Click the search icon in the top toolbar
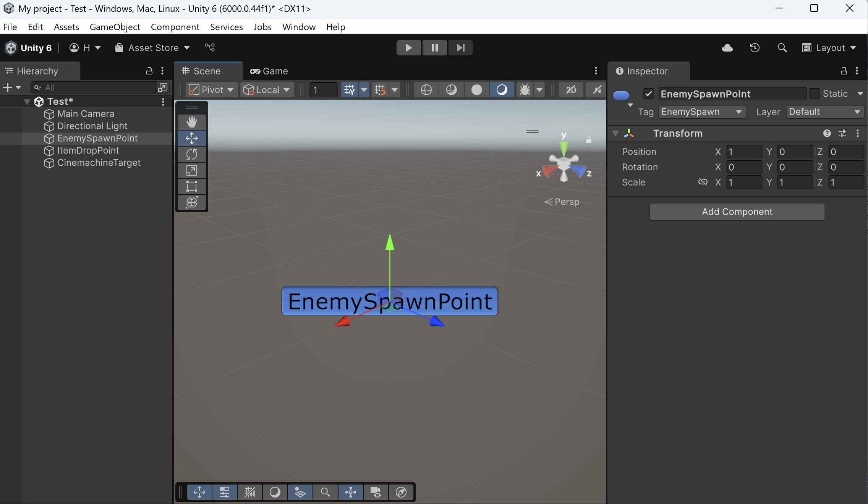The width and height of the screenshot is (868, 504). coord(782,48)
